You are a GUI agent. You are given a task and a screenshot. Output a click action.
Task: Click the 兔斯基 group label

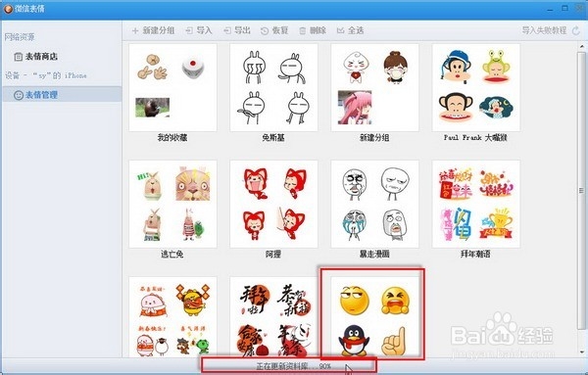(273, 138)
